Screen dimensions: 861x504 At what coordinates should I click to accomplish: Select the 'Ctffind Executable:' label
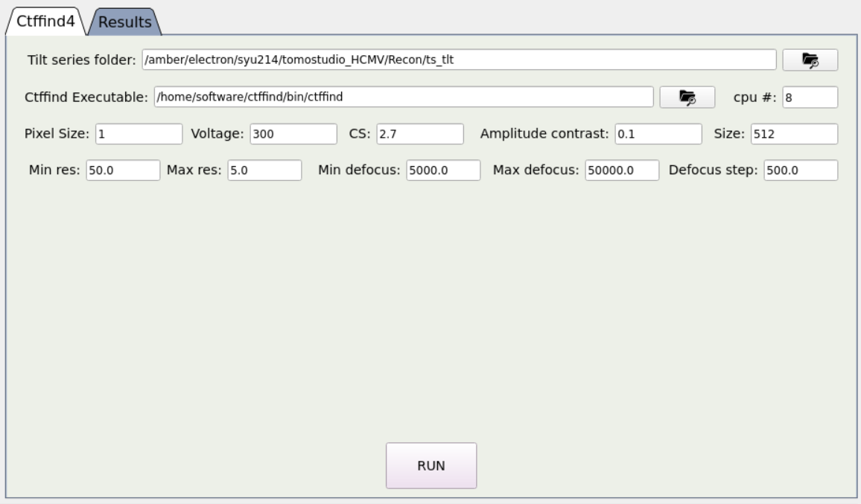pyautogui.click(x=86, y=98)
